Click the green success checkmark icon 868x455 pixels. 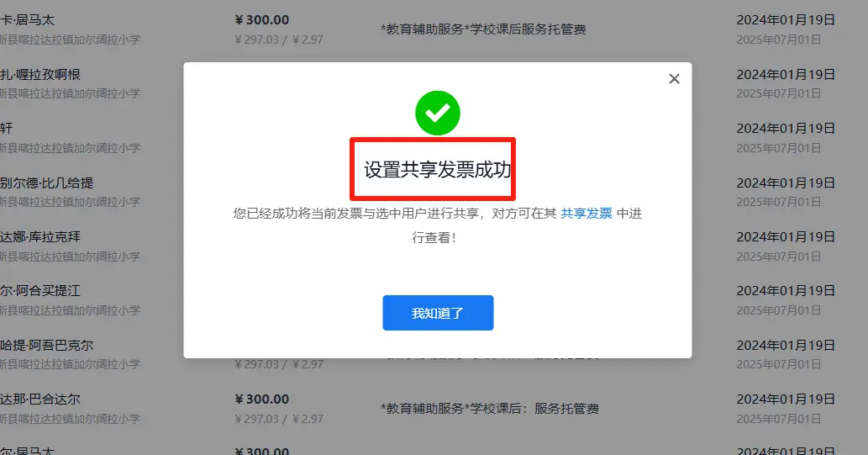point(437,113)
